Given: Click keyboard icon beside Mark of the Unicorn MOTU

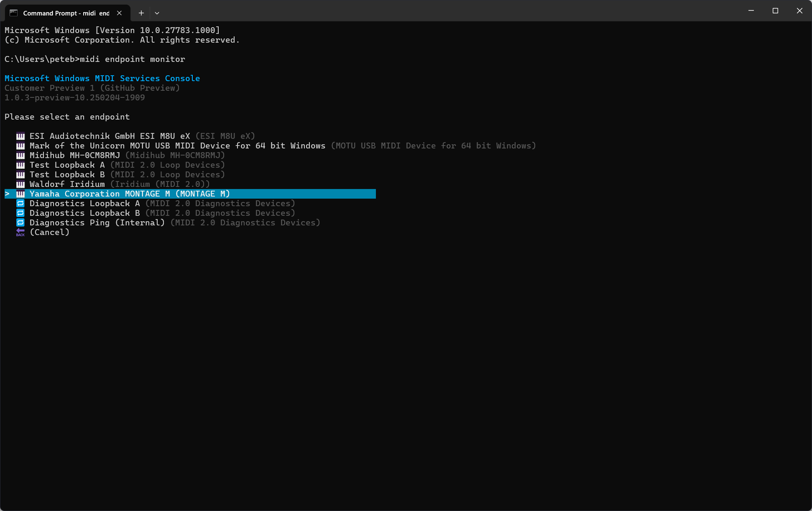Looking at the screenshot, I should [20, 146].
